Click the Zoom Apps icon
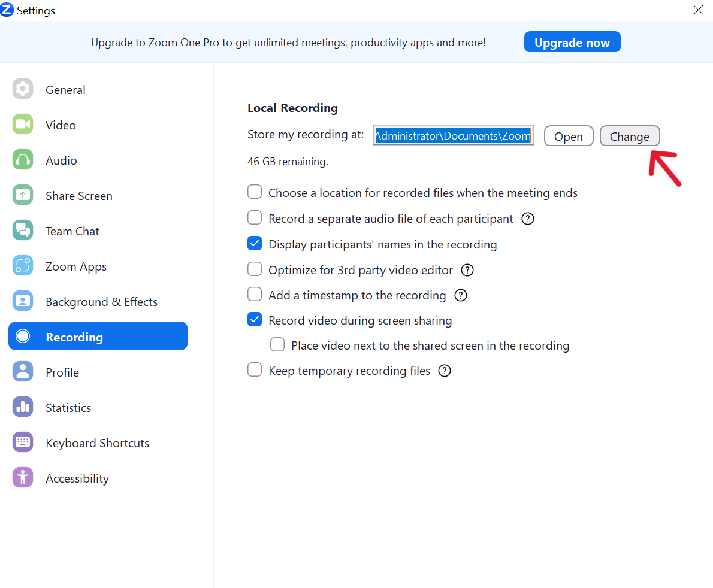This screenshot has width=713, height=588. (23, 266)
